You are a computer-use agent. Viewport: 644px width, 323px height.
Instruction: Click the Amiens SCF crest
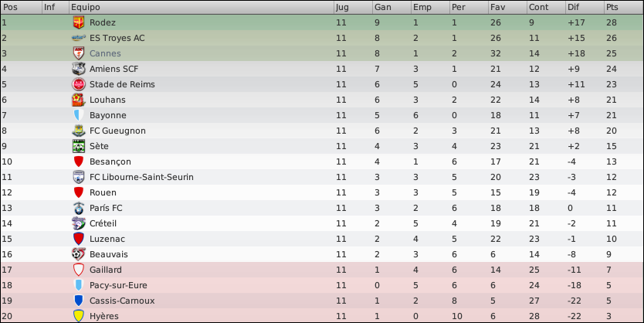point(79,69)
